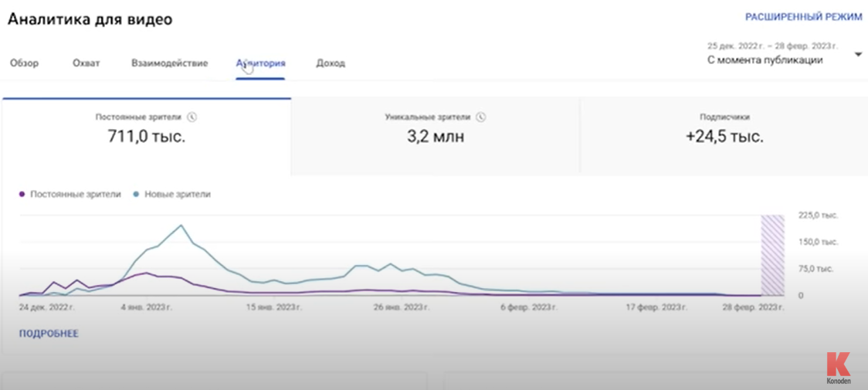The image size is (868, 390).
Task: Click the РАСШИРЕННЫЙ РЕЖИМ link
Action: (804, 17)
